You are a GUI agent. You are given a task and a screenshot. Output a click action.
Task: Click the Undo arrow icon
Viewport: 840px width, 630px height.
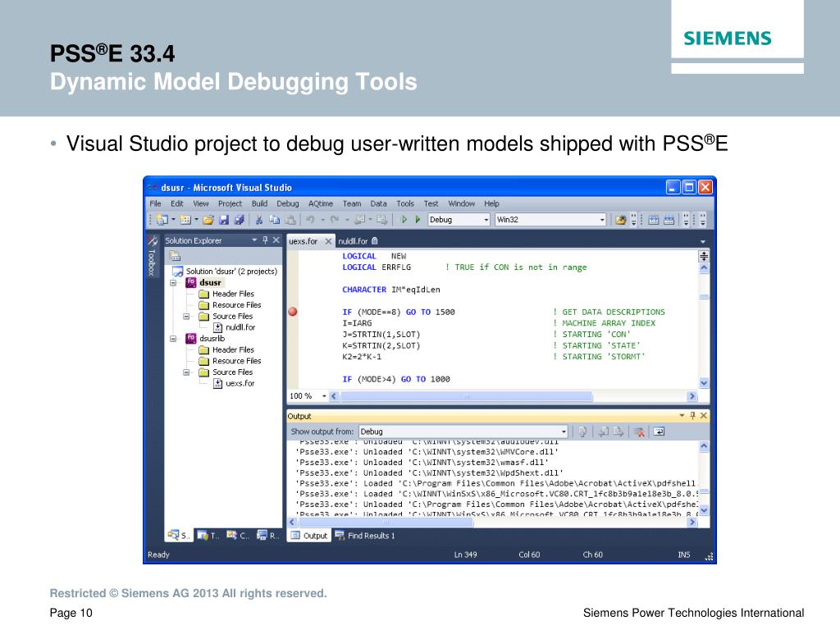[x=310, y=220]
